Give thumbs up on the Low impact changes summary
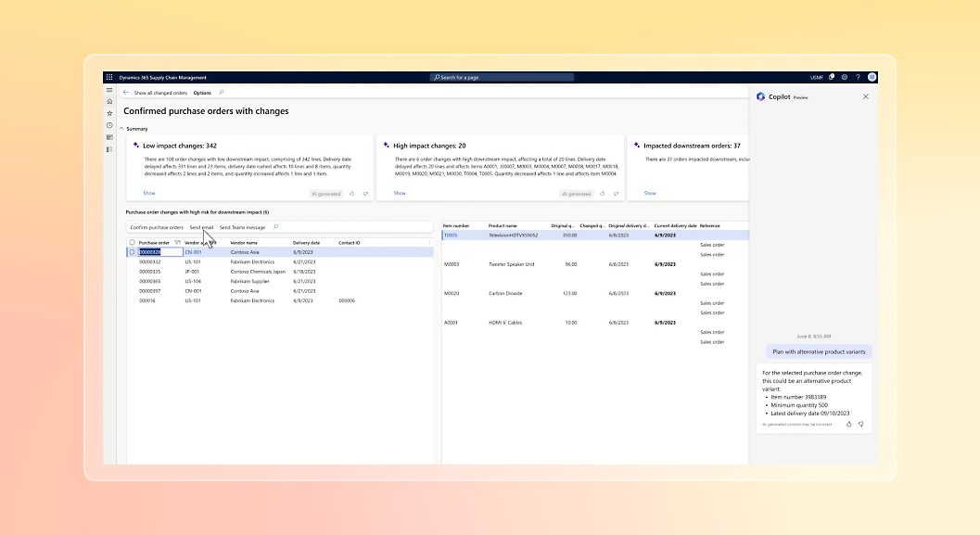Screen dimensions: 980x535 pos(351,193)
